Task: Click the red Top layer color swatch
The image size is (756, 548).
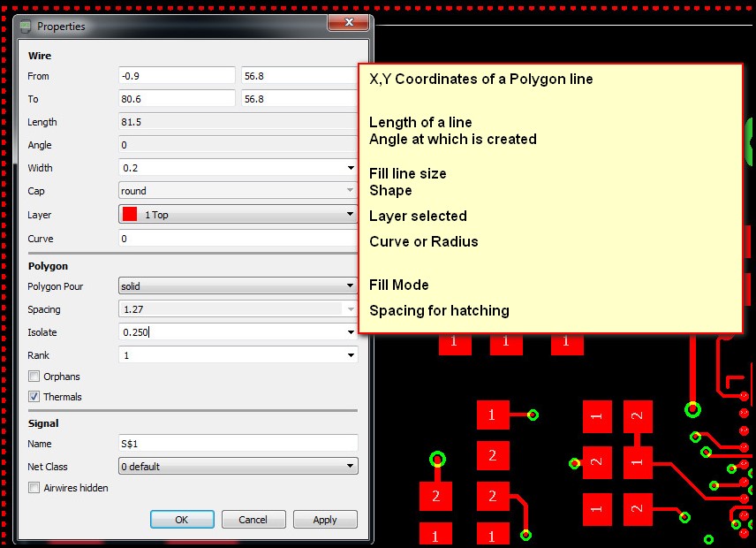Action: (130, 214)
